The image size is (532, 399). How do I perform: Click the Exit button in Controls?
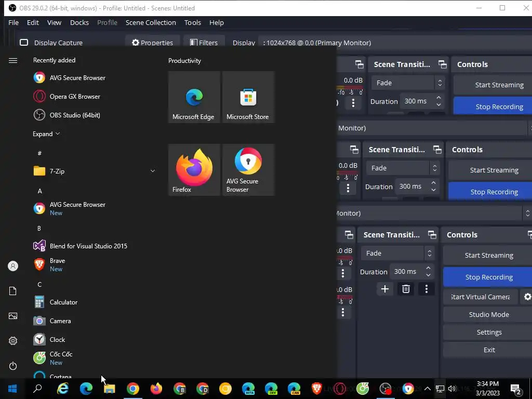point(488,350)
